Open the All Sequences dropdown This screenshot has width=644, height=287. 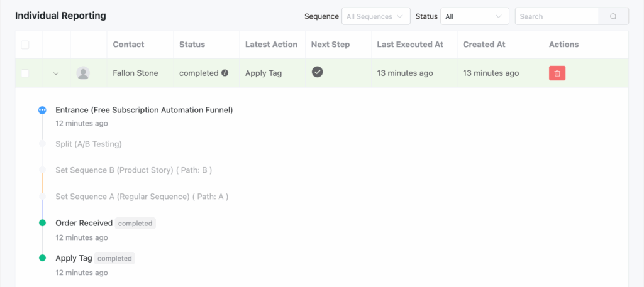point(375,16)
